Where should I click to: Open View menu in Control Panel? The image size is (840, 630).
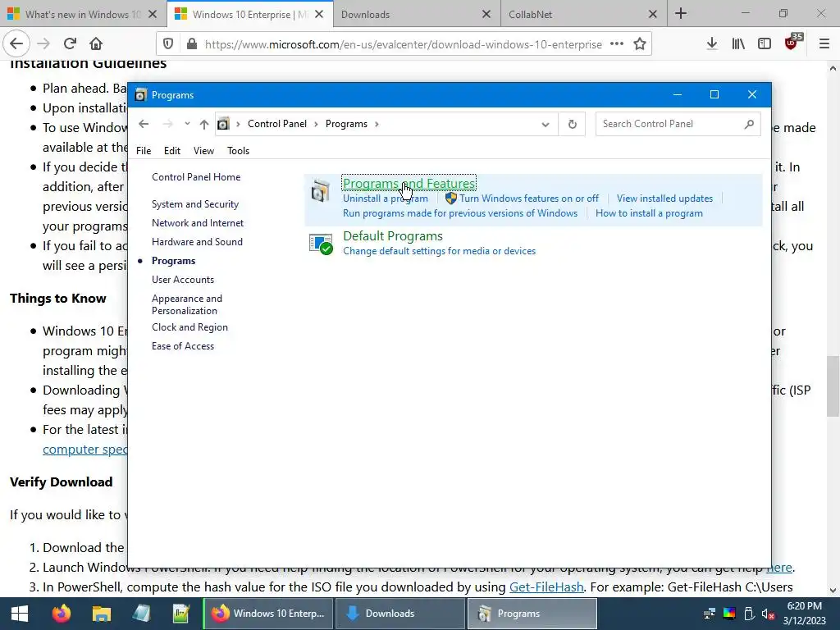(203, 151)
